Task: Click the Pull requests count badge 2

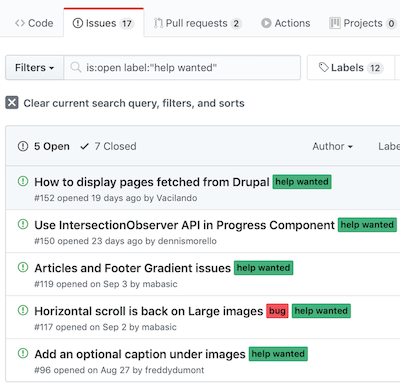Action: click(236, 24)
